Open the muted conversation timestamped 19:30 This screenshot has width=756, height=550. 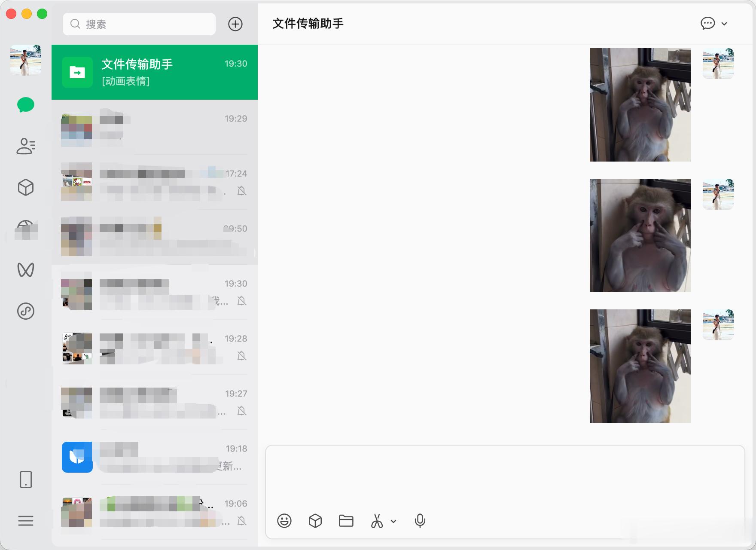point(155,292)
